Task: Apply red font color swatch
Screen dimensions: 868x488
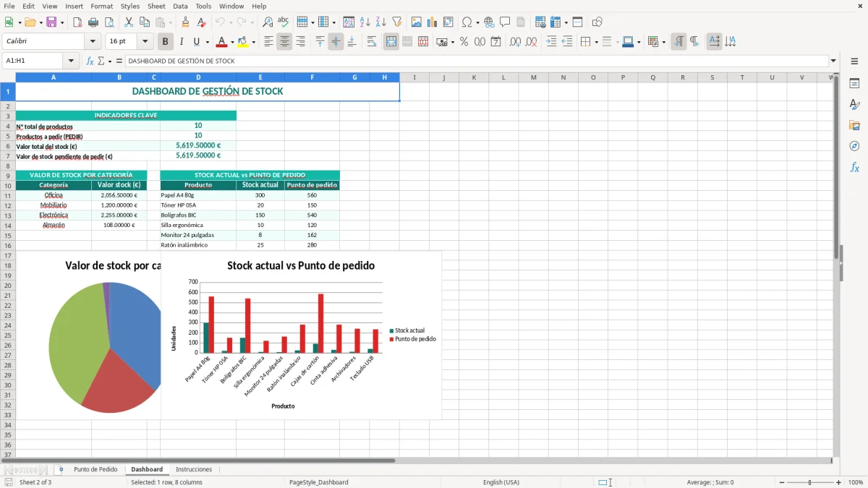Action: pos(222,42)
